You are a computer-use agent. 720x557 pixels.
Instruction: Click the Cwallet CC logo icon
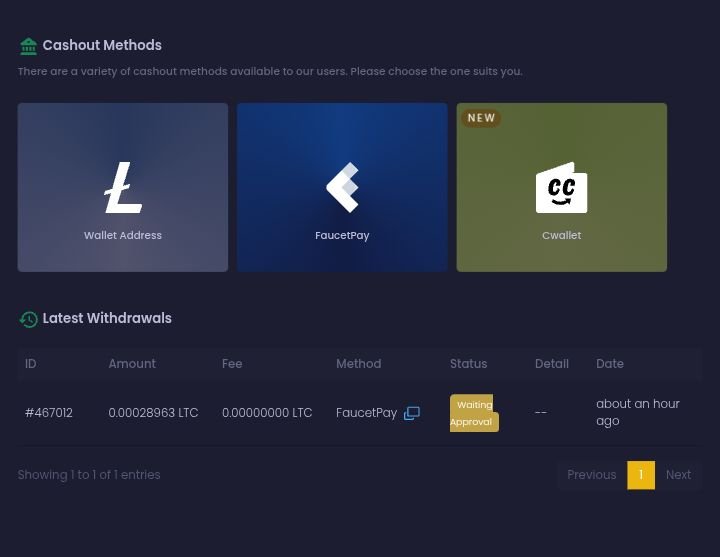point(562,187)
